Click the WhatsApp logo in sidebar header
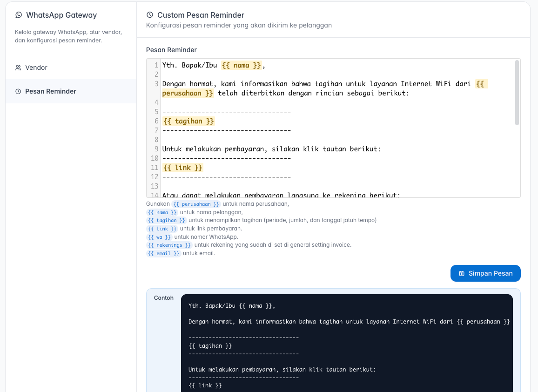538x392 pixels. click(x=19, y=15)
